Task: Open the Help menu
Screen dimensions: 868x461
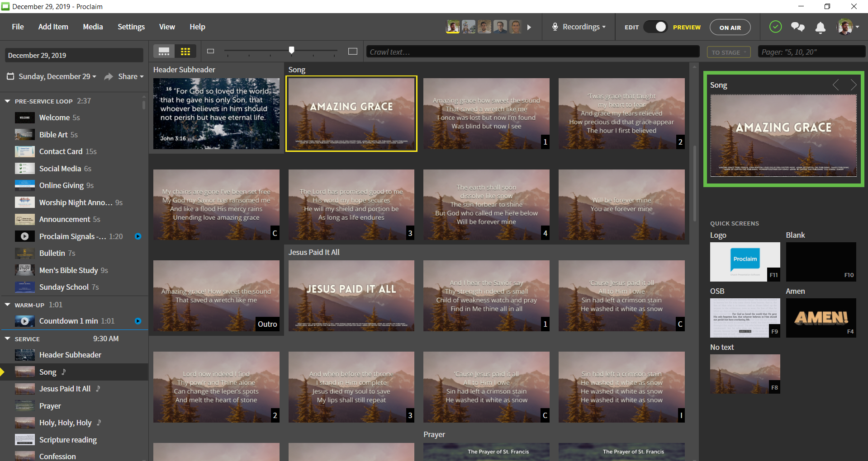Action: pos(197,27)
